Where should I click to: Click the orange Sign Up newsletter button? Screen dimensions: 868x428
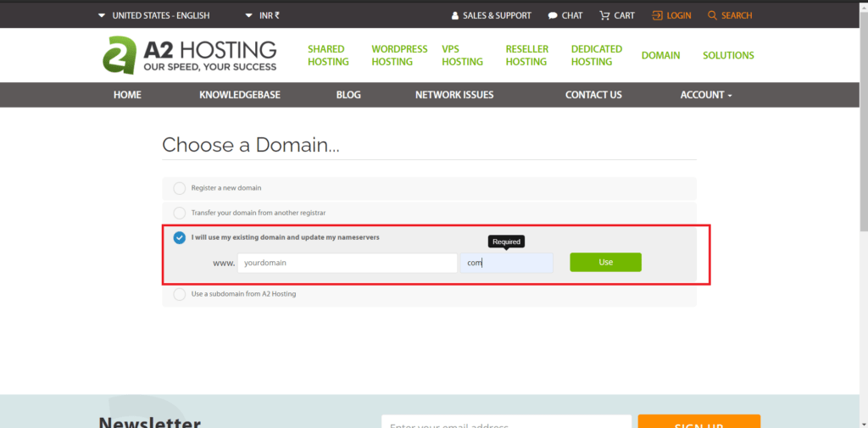click(x=699, y=422)
